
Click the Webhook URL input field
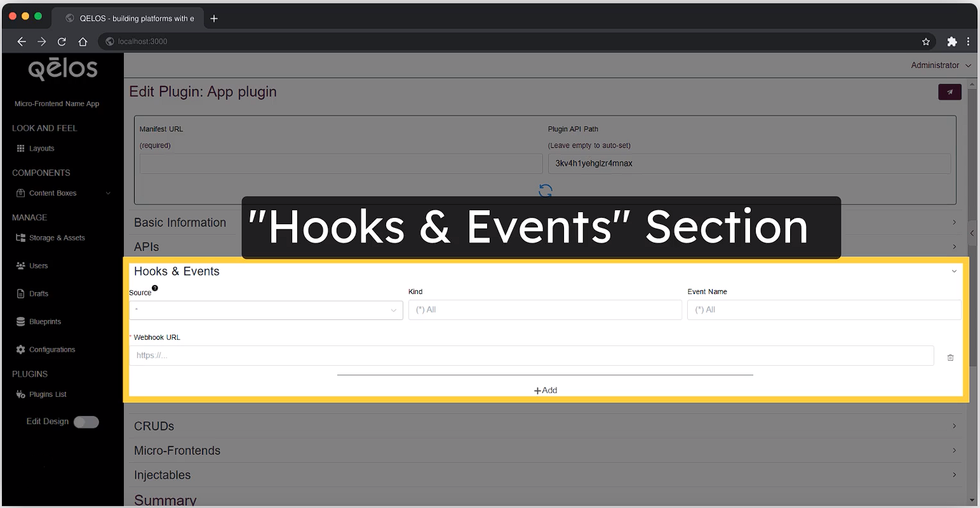tap(531, 356)
